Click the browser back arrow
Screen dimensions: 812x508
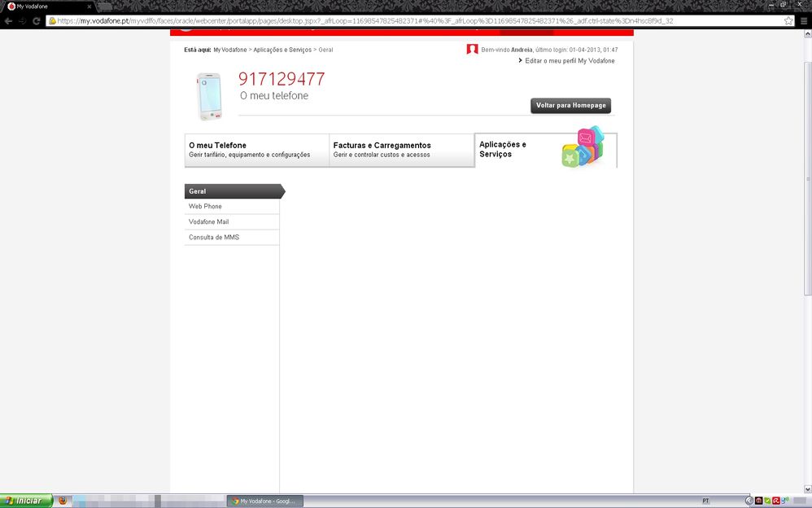[8, 20]
